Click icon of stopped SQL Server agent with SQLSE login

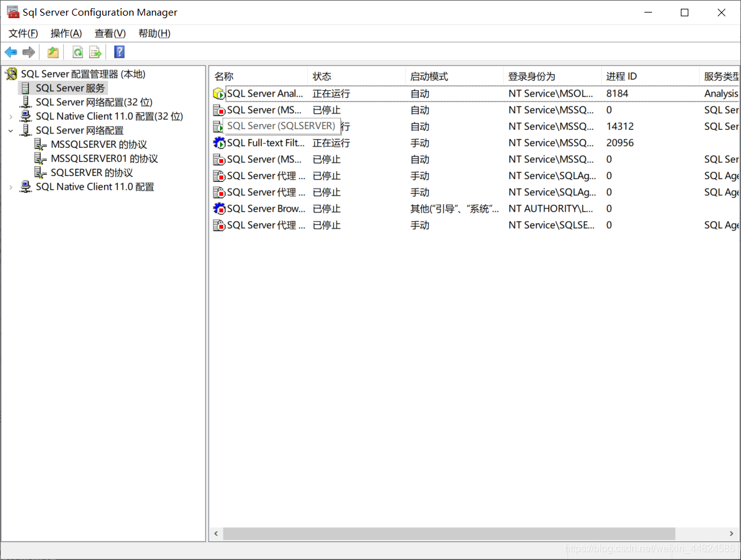(219, 225)
